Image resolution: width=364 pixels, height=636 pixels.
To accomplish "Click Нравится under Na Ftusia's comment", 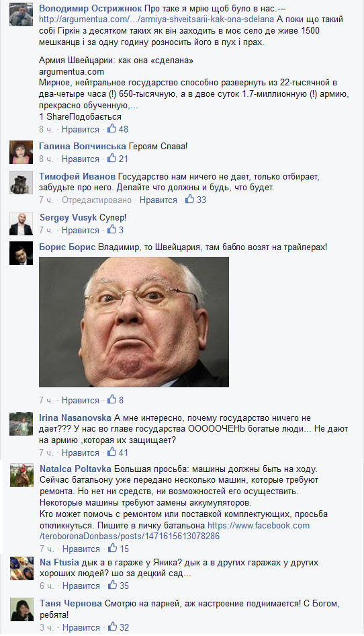I will click(81, 586).
